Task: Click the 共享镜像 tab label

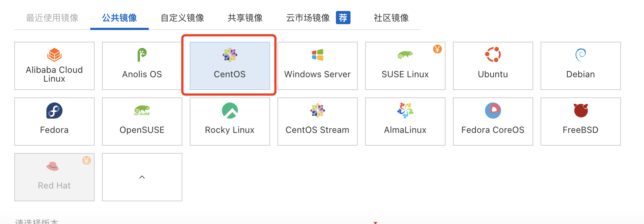Action: (x=245, y=18)
